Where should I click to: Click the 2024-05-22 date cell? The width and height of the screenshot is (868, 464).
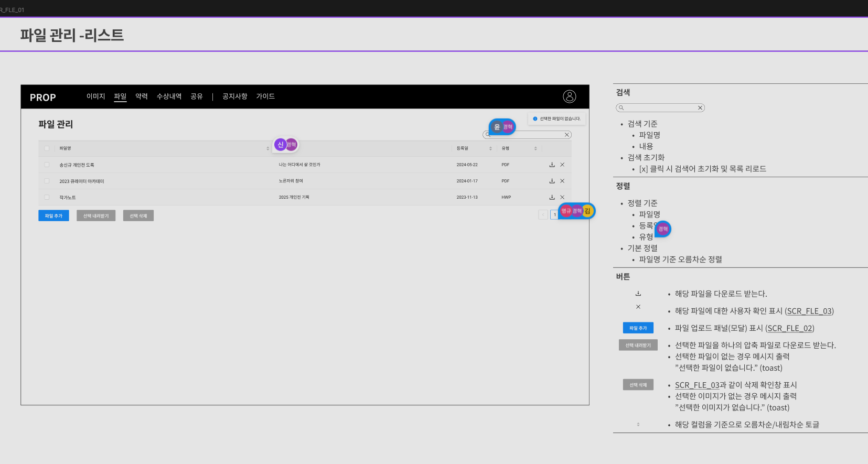tap(467, 165)
